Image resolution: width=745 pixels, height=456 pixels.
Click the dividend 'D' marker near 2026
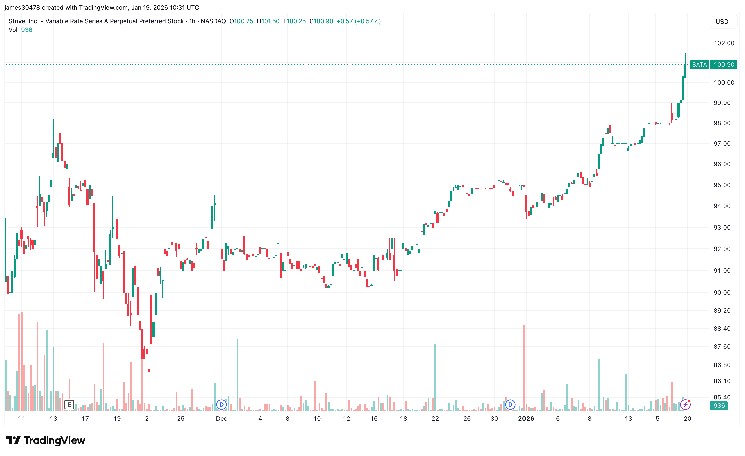509,404
